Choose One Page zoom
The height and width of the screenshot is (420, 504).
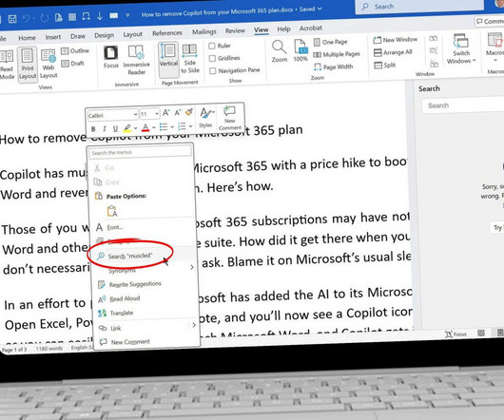point(331,42)
